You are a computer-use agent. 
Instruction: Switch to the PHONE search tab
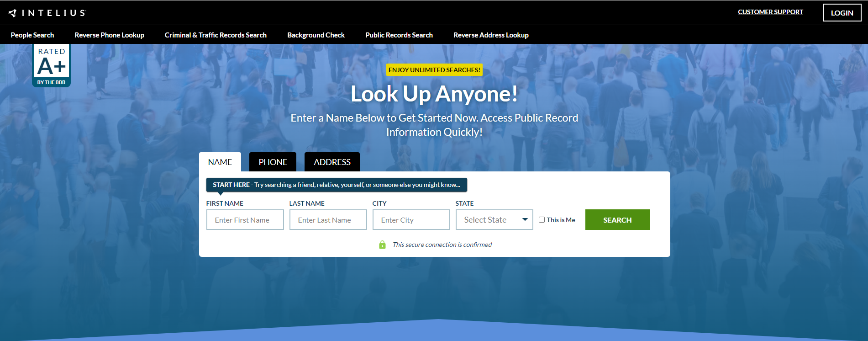coord(273,162)
